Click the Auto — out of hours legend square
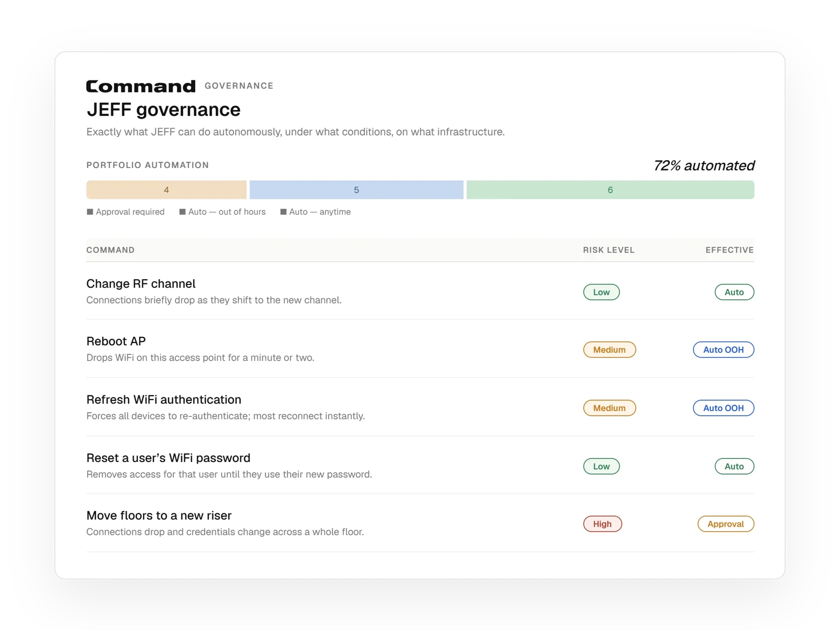The height and width of the screenshot is (630, 840). click(x=182, y=212)
